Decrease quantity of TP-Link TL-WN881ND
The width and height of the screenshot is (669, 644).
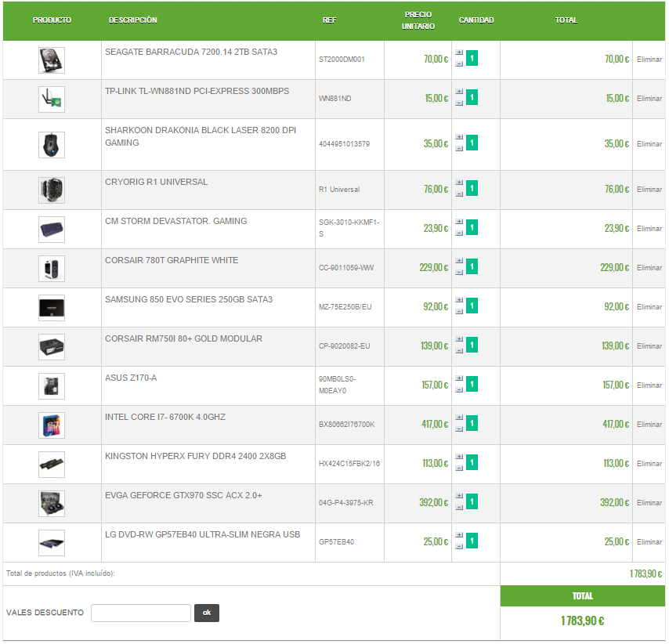(x=459, y=103)
